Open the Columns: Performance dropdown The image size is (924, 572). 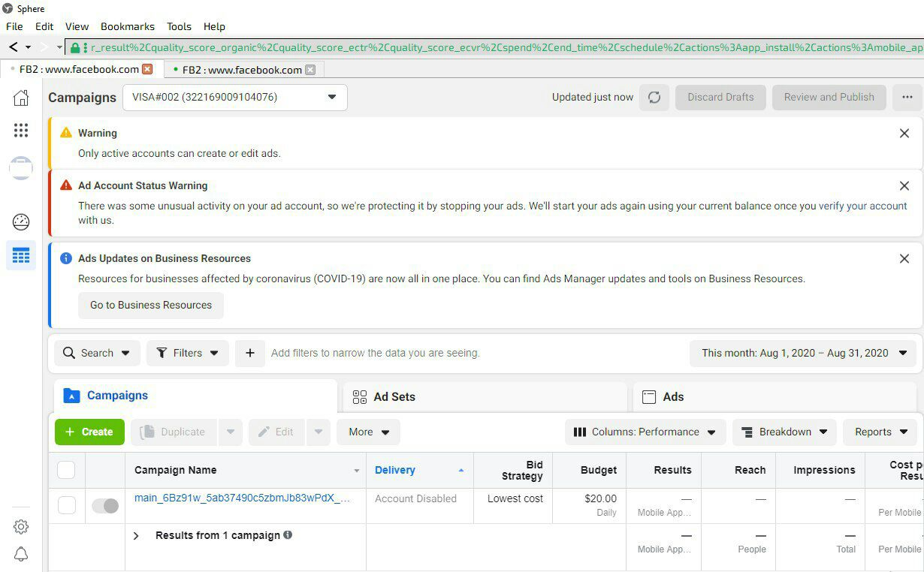pos(645,432)
